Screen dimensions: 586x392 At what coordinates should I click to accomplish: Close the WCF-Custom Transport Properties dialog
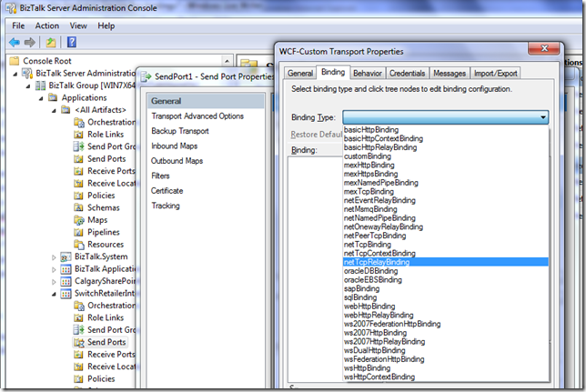(544, 48)
